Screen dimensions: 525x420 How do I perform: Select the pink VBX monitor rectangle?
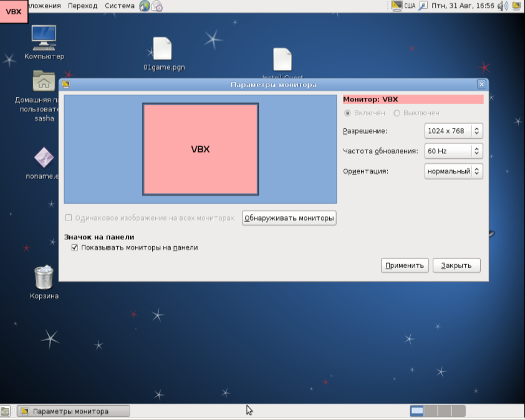200,149
